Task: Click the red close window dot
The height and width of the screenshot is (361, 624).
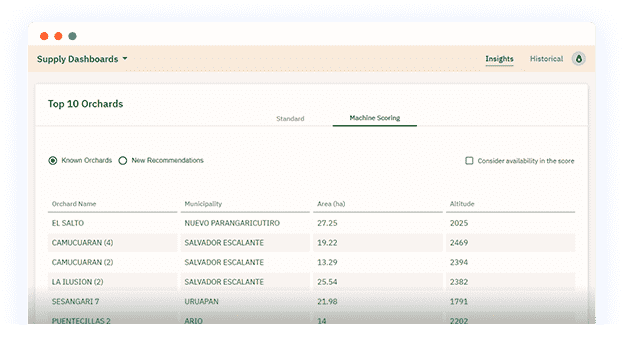Action: tap(44, 36)
